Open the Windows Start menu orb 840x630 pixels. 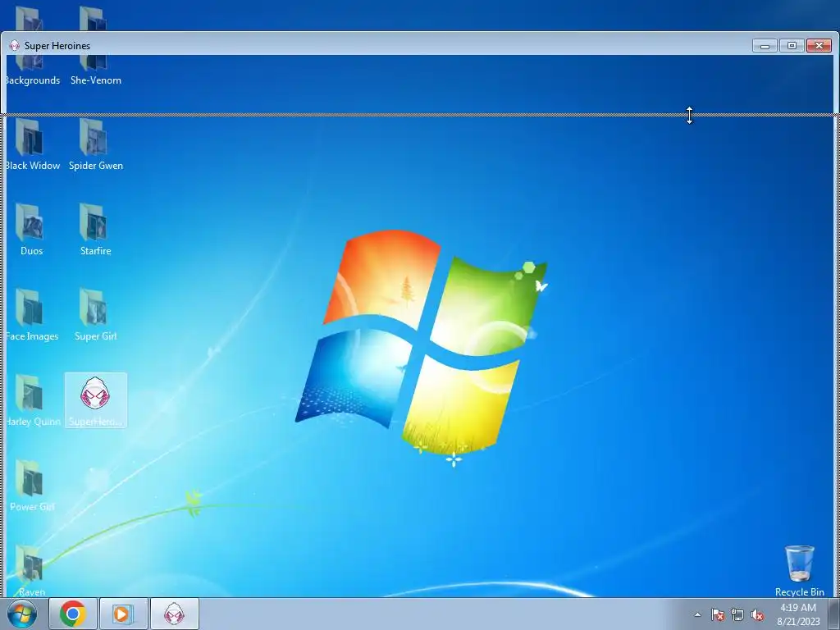[22, 614]
